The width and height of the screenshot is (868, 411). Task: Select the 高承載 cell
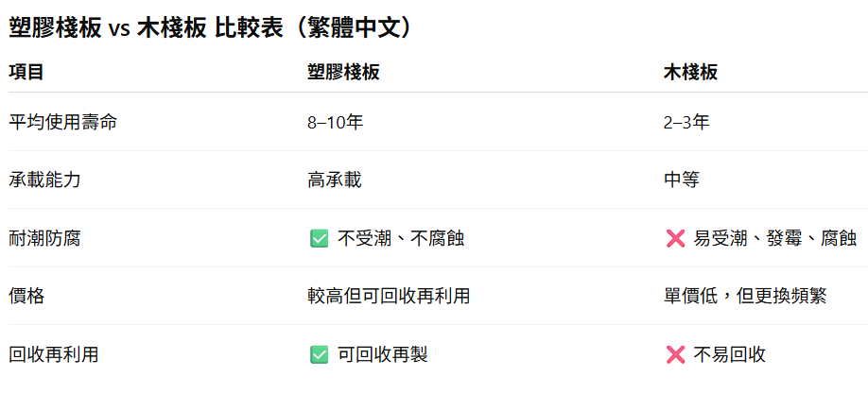click(x=335, y=180)
